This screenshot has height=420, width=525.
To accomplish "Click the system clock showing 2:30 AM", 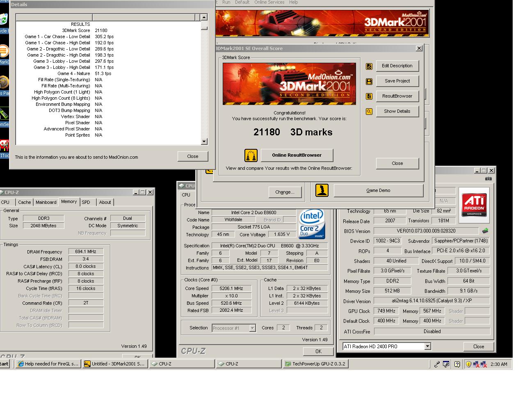I will tap(499, 364).
